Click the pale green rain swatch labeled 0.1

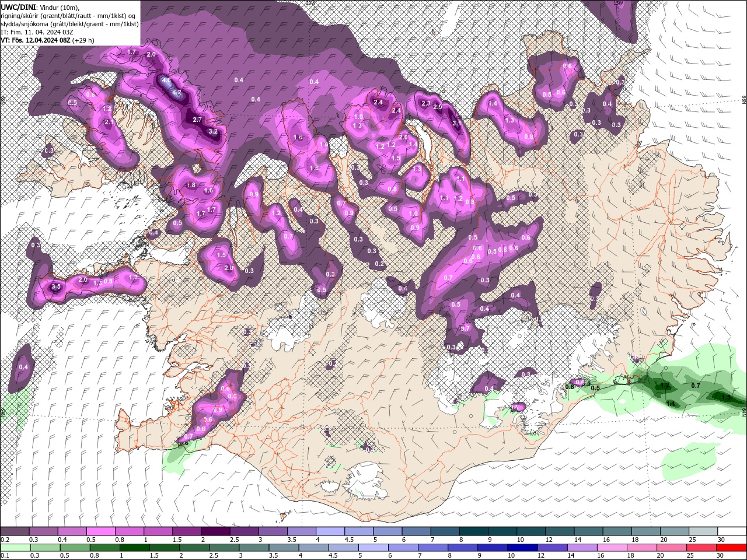(15, 548)
